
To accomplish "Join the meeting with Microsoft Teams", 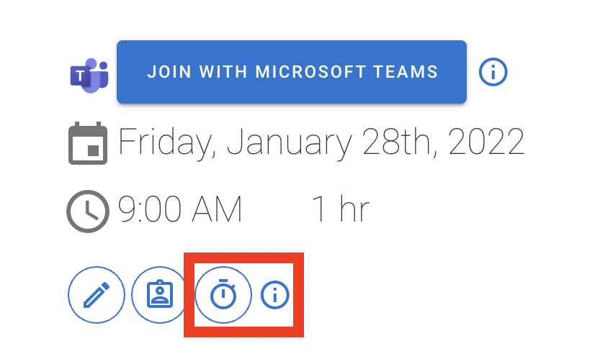I will [x=292, y=72].
